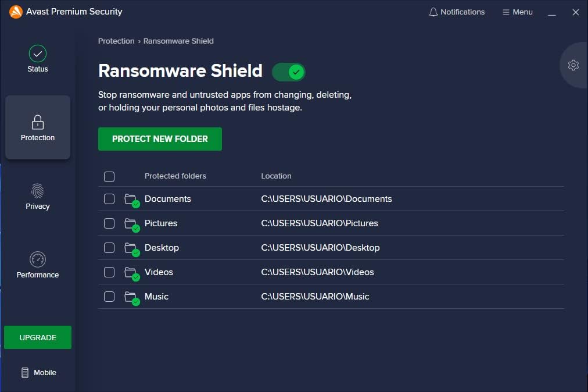The image size is (588, 392).
Task: Check the Pictures row checkbox
Action: click(x=109, y=223)
